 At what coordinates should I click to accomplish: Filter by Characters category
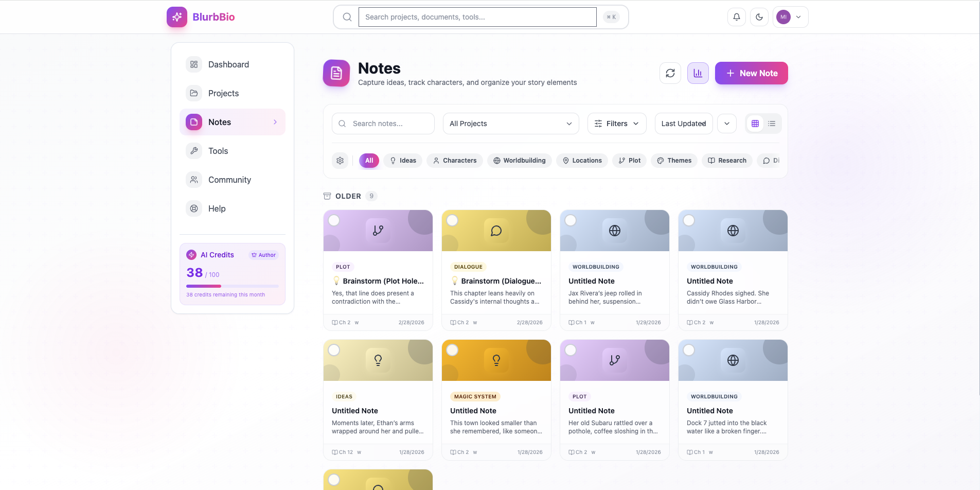[455, 161]
